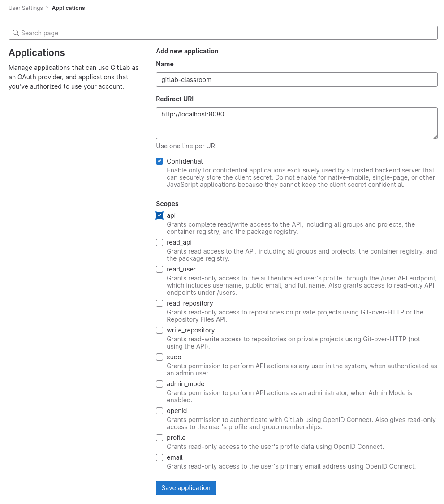Click inside the Redirect URI textarea
This screenshot has width=444, height=504.
pos(297,123)
